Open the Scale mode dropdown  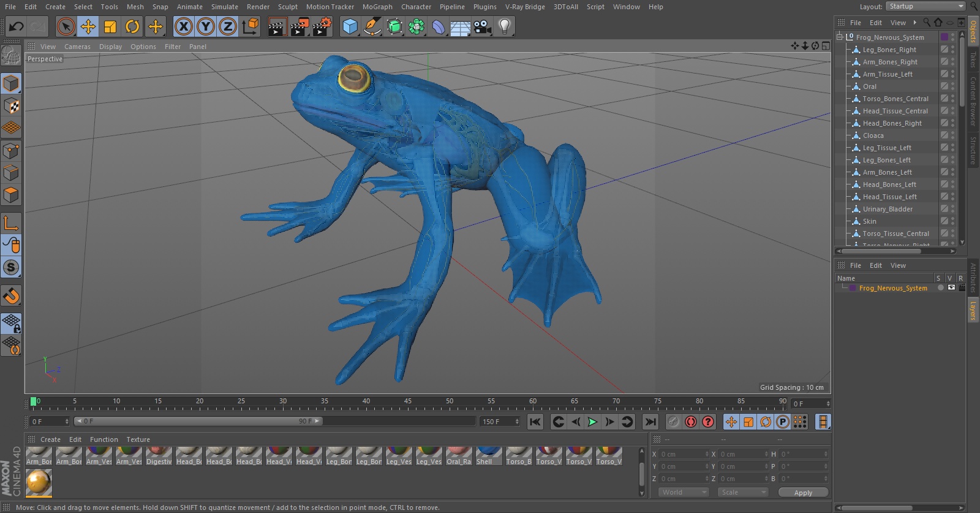pos(743,492)
